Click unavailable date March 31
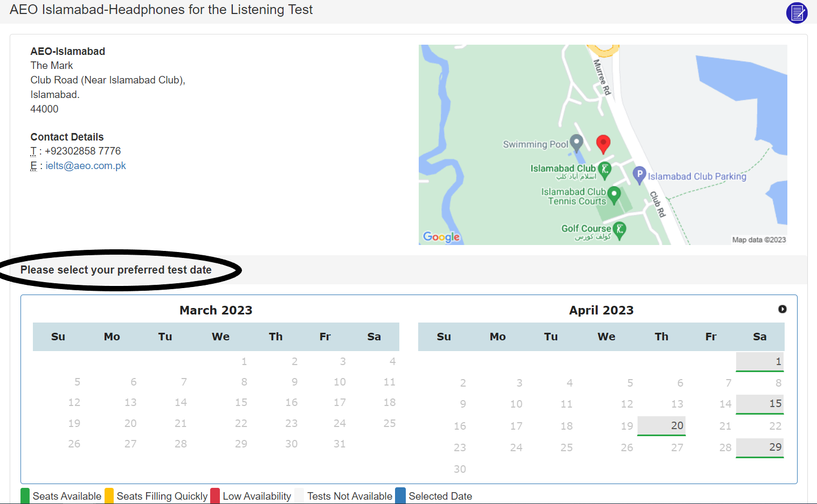817x504 pixels. click(x=340, y=444)
